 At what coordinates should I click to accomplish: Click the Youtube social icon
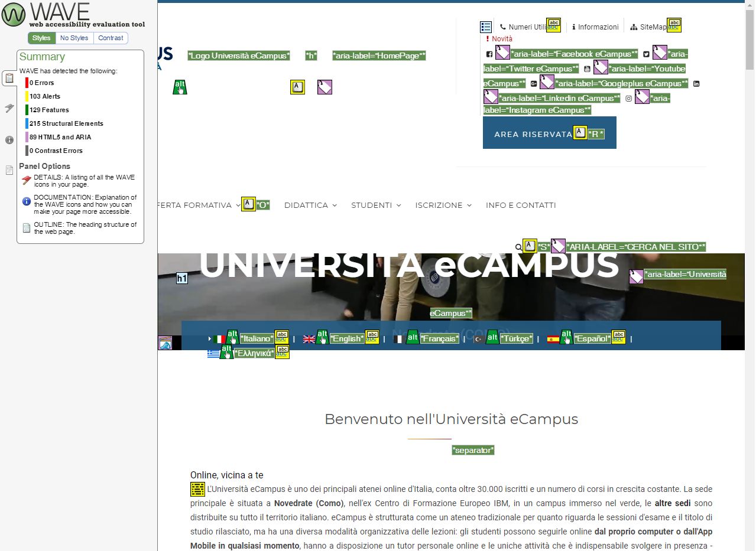[x=587, y=69]
